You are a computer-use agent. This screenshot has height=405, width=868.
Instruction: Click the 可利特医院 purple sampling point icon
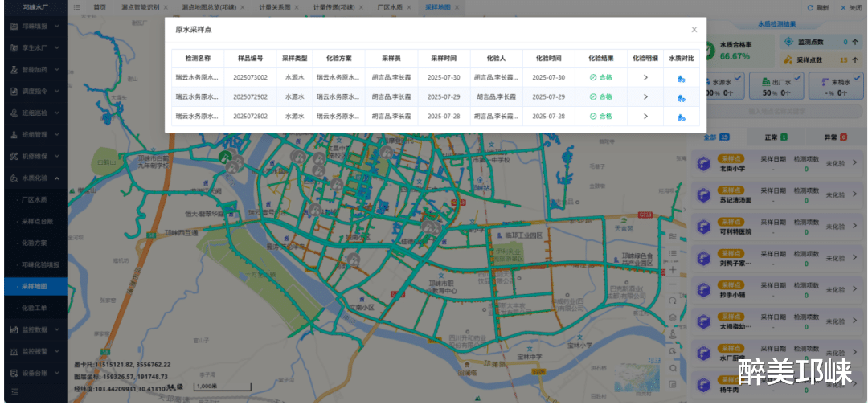point(703,227)
